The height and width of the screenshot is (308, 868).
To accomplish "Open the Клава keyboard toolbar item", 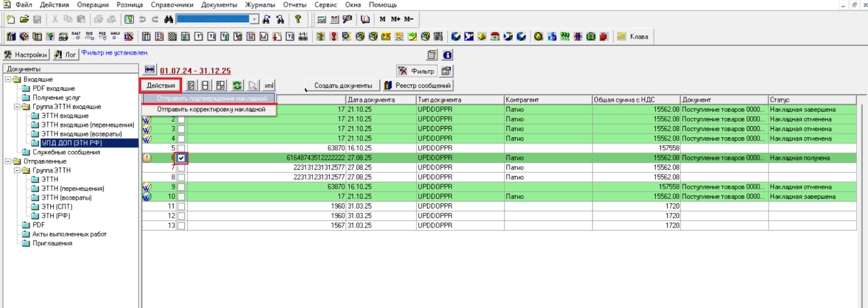I will click(x=633, y=36).
